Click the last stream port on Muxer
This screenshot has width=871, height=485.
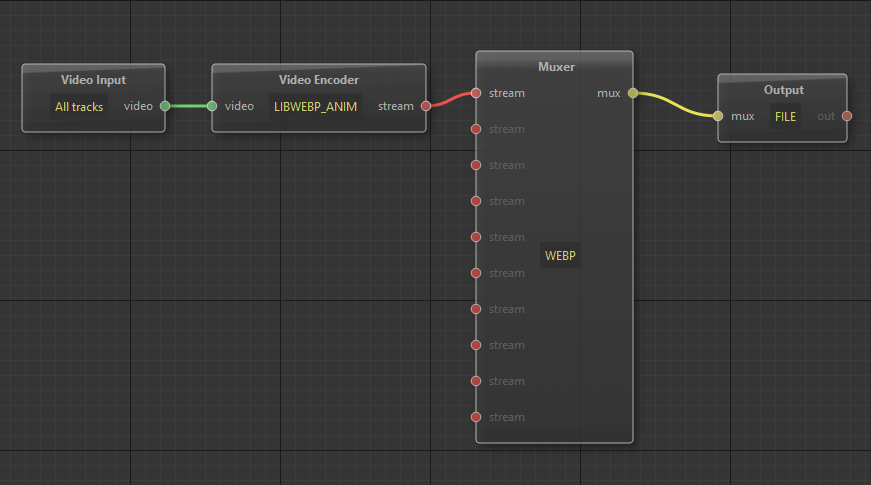pyautogui.click(x=476, y=417)
